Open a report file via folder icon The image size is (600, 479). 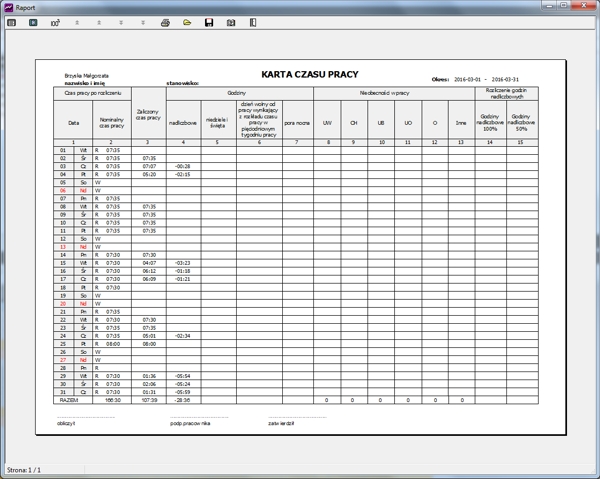pyautogui.click(x=187, y=22)
